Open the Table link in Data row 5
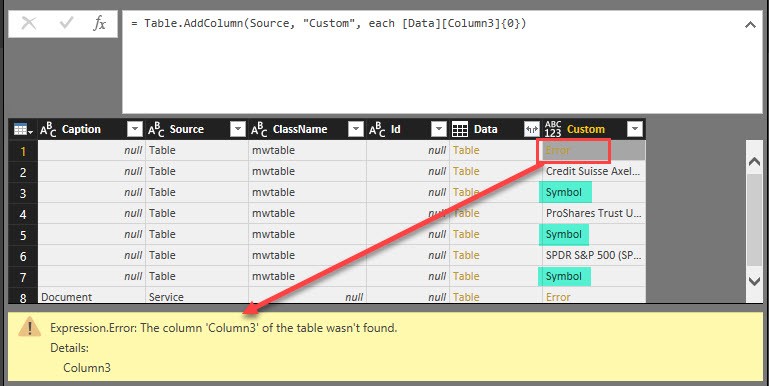Viewport: 769px width, 386px height. coord(466,234)
